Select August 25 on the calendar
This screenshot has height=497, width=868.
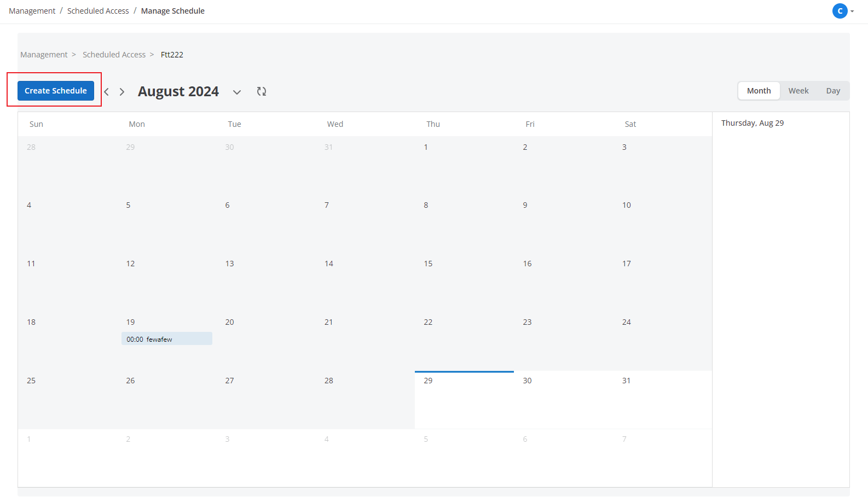pos(31,381)
